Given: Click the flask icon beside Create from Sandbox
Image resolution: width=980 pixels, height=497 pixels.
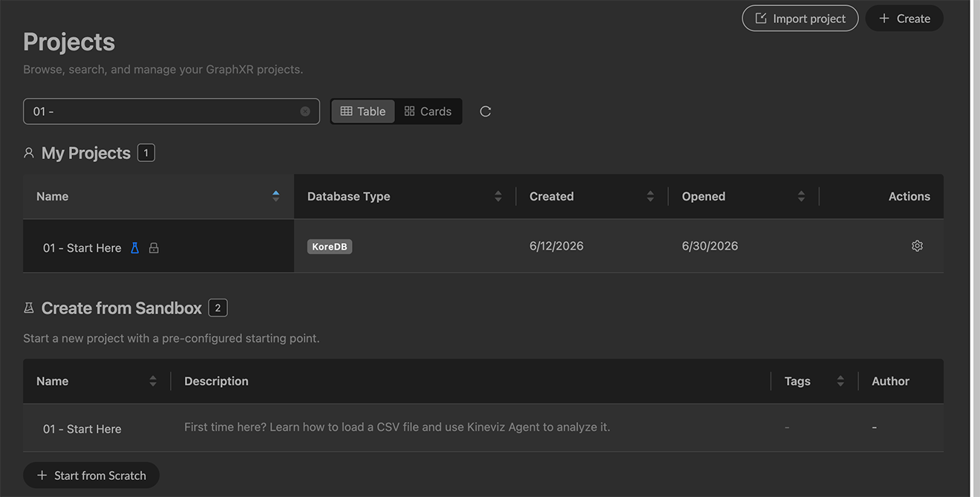Looking at the screenshot, I should tap(29, 308).
